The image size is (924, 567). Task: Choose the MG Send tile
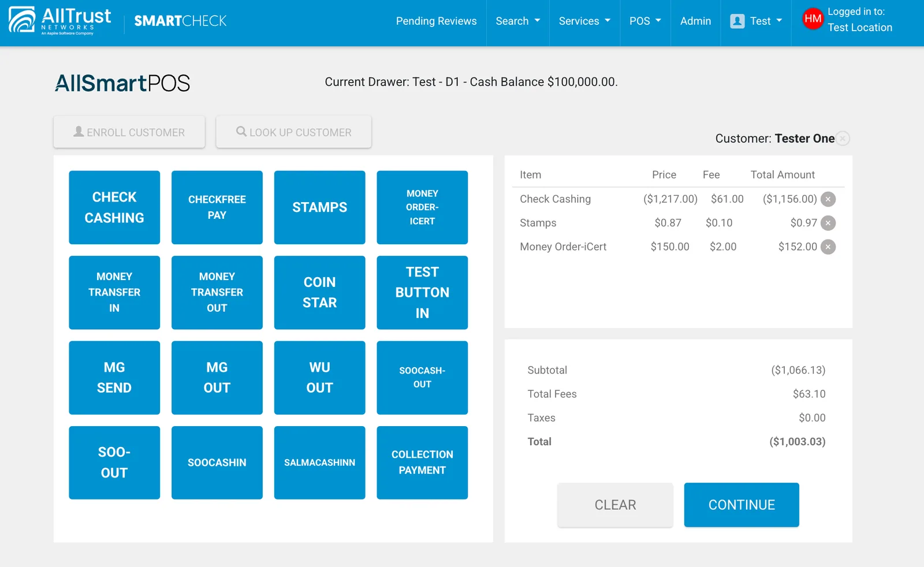coord(114,378)
